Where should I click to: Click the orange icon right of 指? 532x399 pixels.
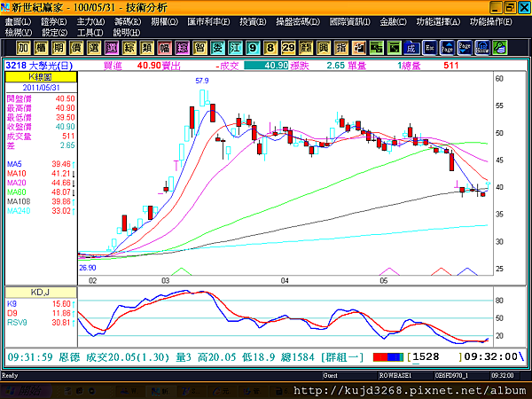click(358, 48)
